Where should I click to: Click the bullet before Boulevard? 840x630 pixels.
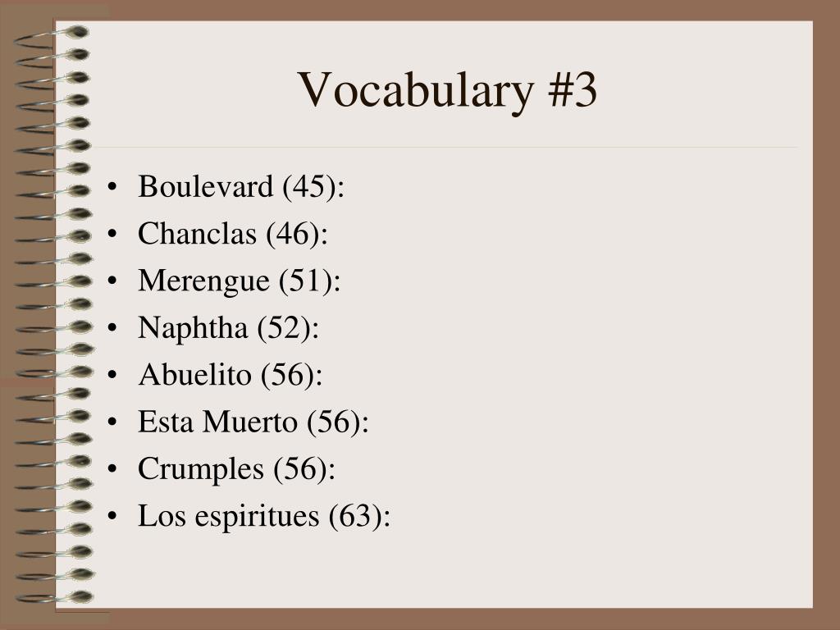pos(112,187)
